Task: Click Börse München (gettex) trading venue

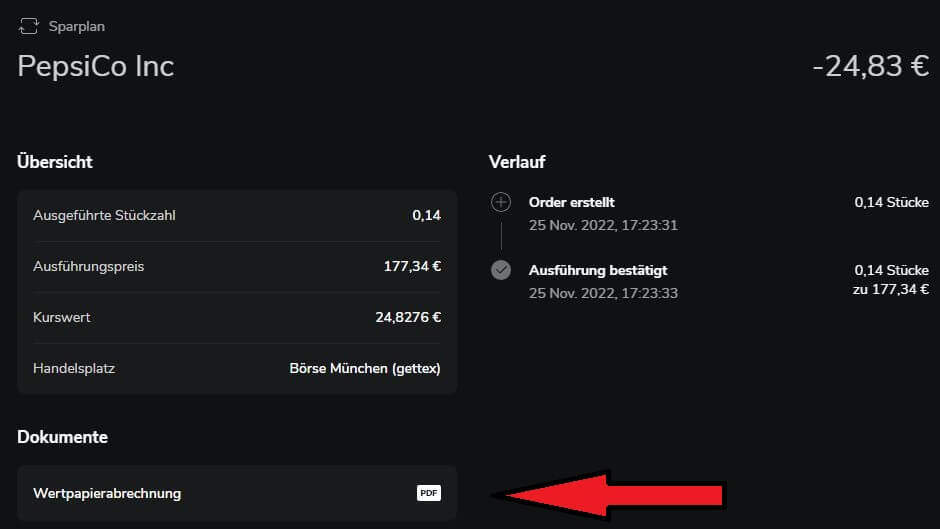Action: tap(365, 368)
